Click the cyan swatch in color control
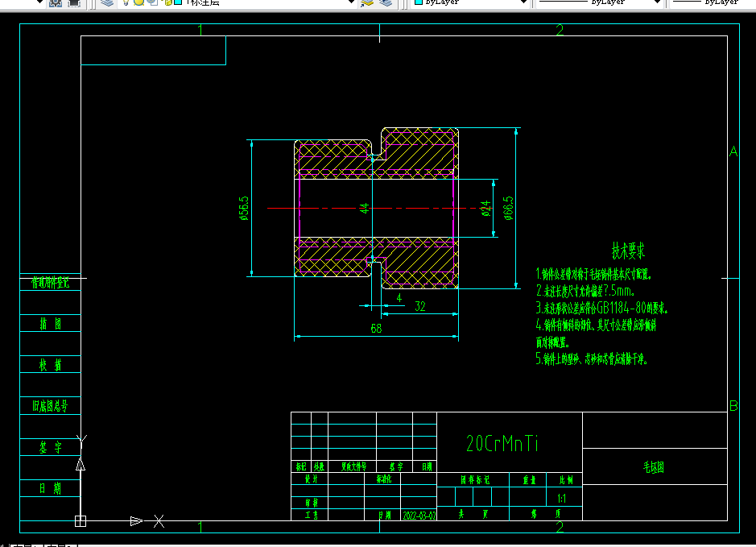This screenshot has height=547, width=756. pos(419,2)
